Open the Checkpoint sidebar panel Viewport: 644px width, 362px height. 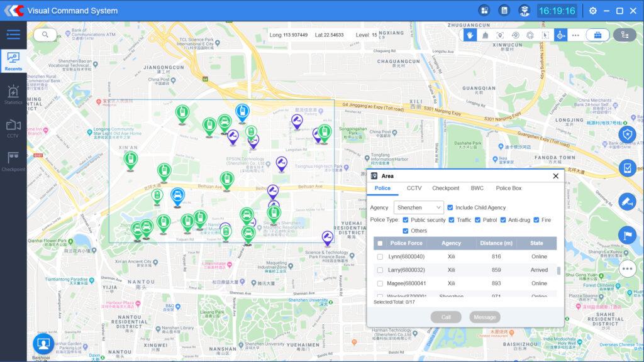[13, 161]
